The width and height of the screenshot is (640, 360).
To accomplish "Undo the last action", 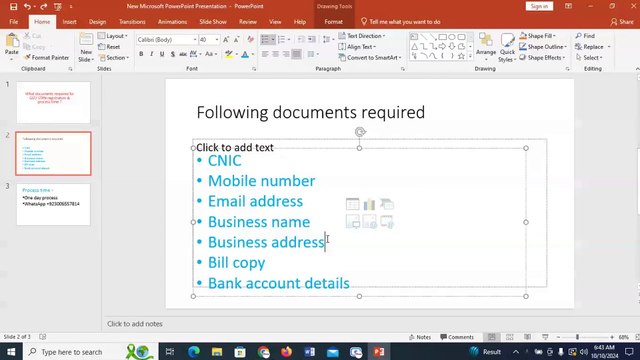I will pos(27,7).
